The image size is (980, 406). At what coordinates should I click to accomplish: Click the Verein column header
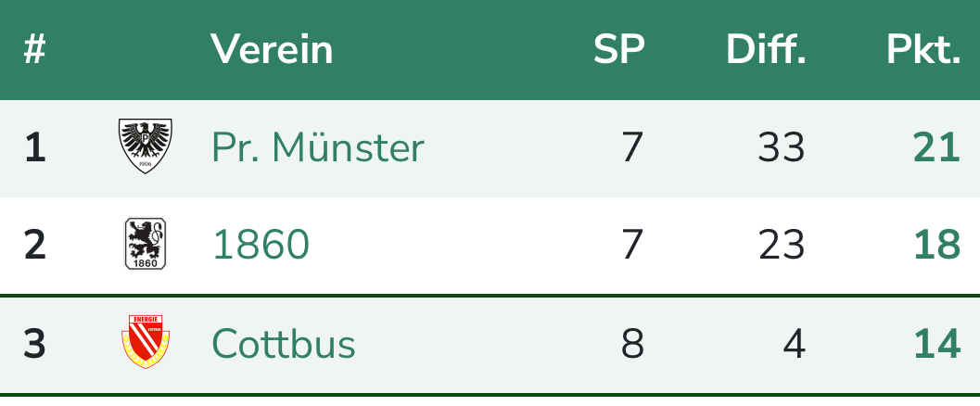(271, 49)
